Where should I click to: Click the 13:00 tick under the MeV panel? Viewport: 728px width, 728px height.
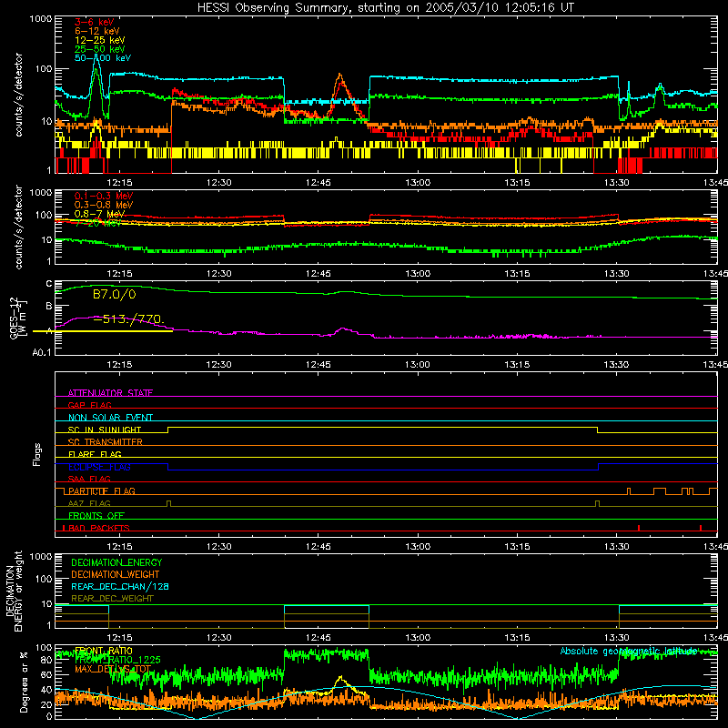418,274
